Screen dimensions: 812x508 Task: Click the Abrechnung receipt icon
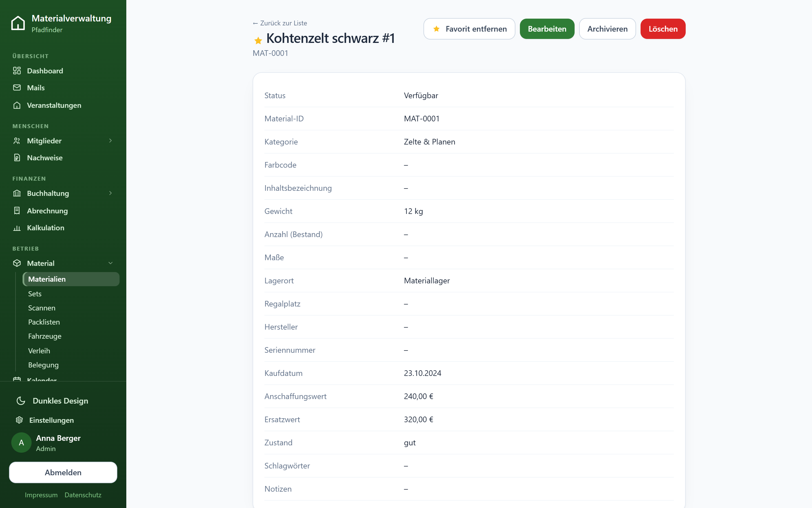coord(17,211)
